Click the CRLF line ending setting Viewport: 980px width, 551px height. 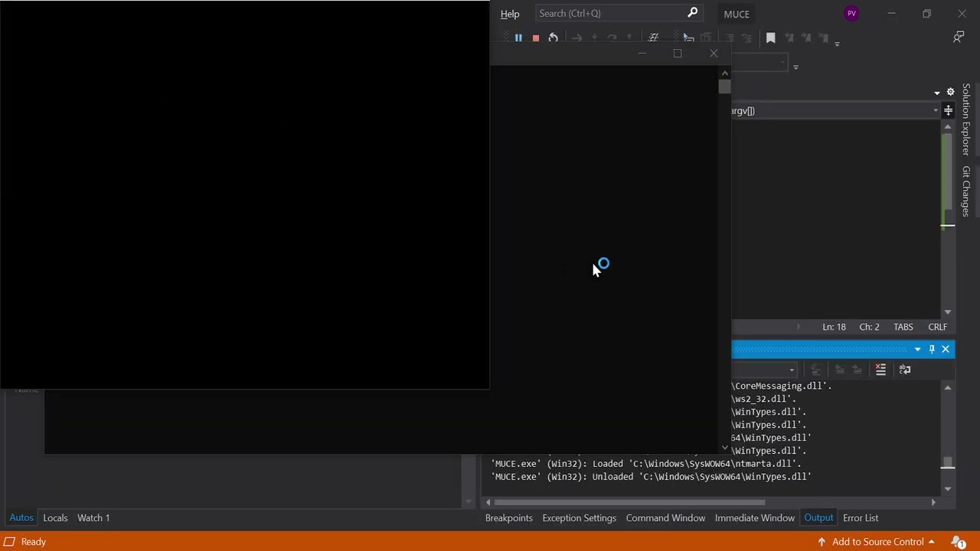(x=937, y=327)
